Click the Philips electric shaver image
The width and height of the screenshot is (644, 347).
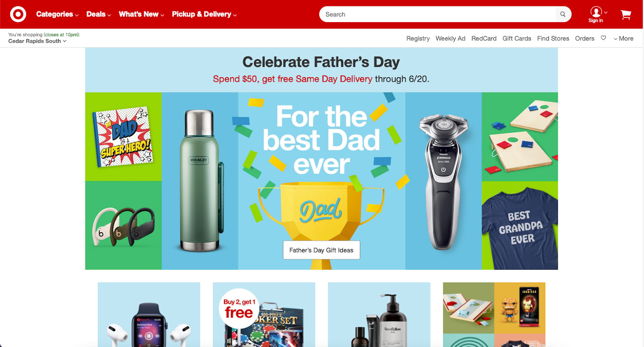tap(444, 181)
